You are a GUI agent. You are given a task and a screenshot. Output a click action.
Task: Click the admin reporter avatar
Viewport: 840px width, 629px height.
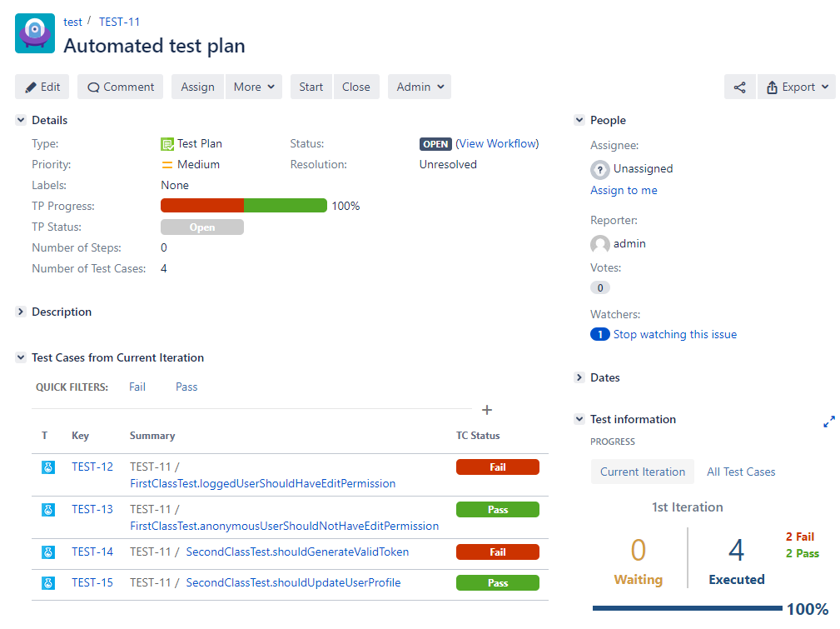click(x=599, y=244)
